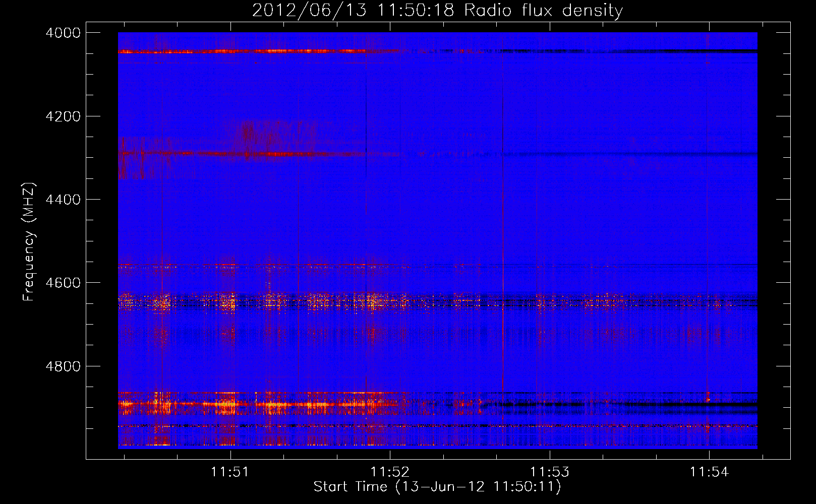Click the plot title '2012/06/13 11:50:18 Radio flux density'
This screenshot has height=504, width=816.
click(x=437, y=10)
